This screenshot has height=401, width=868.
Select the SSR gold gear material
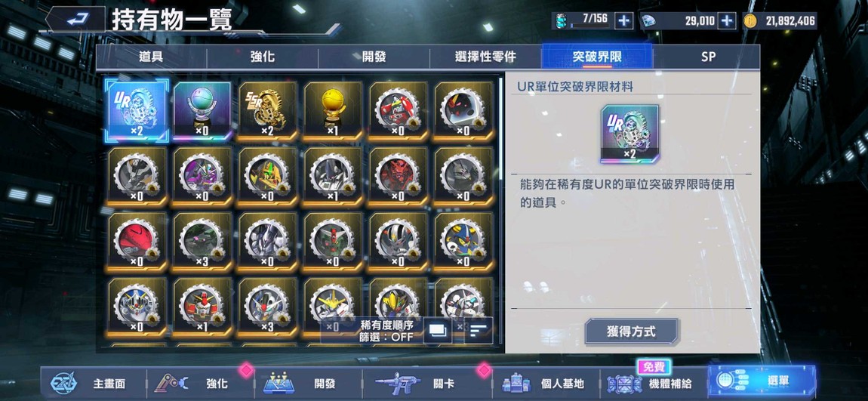pyautogui.click(x=268, y=110)
